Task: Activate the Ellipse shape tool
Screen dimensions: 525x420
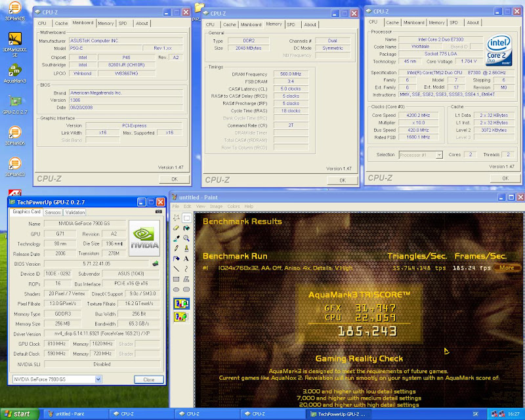Action: tap(176, 289)
